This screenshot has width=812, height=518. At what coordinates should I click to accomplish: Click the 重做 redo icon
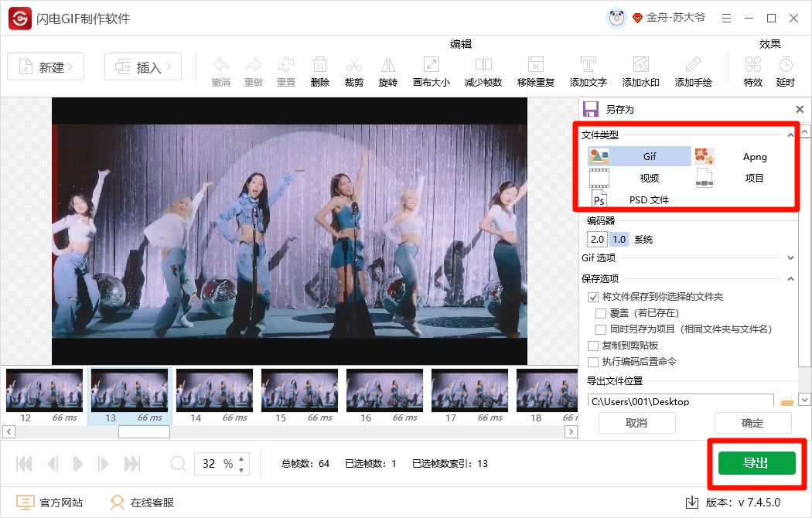pos(254,65)
